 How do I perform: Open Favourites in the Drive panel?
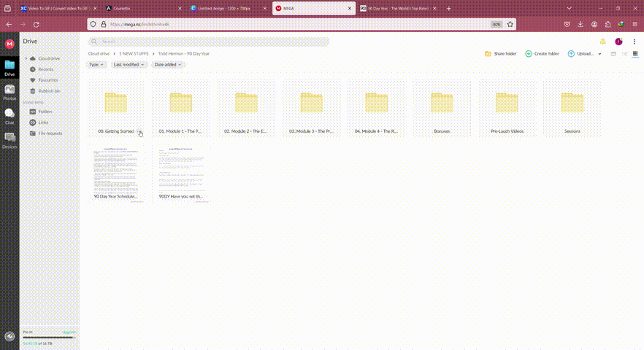pos(47,80)
